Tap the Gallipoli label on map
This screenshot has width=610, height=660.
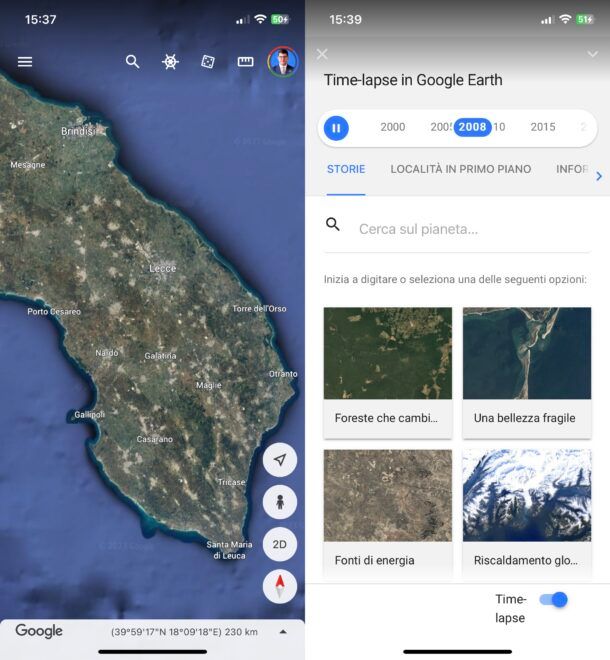pos(90,415)
